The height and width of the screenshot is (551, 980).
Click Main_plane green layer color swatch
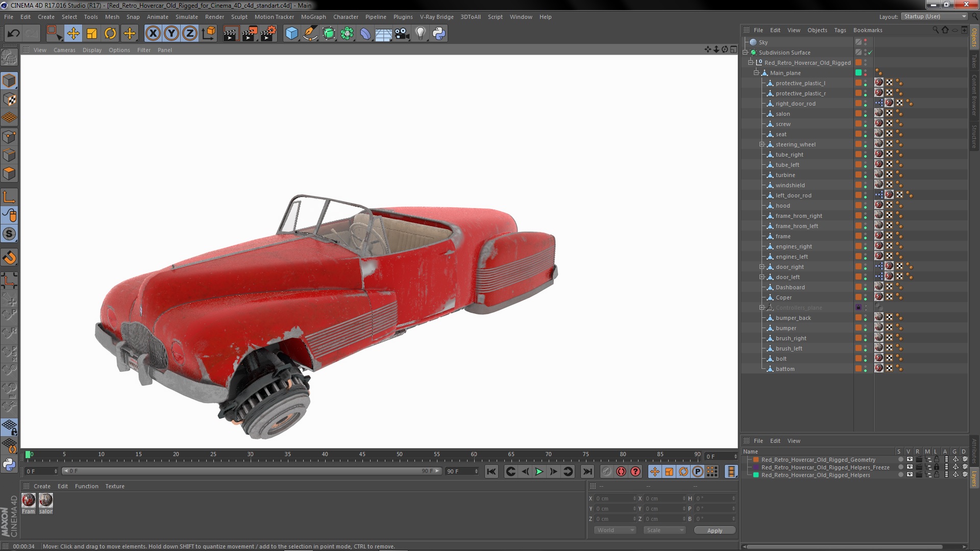pos(859,73)
